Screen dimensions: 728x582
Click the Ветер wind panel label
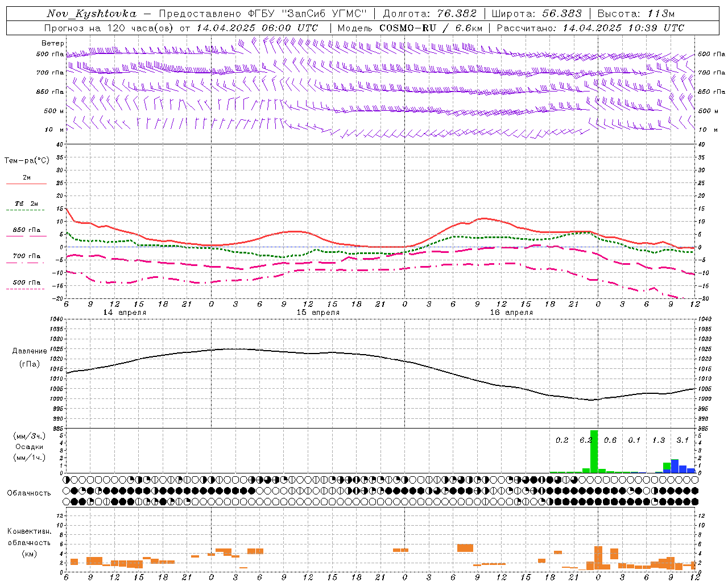point(52,43)
